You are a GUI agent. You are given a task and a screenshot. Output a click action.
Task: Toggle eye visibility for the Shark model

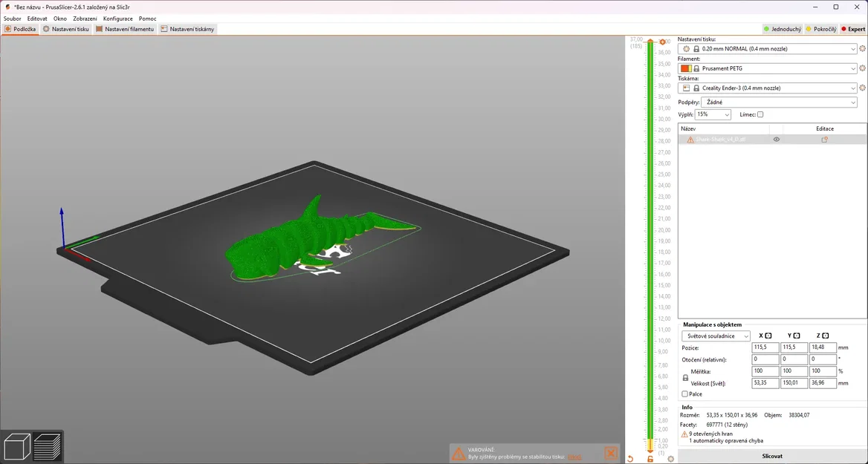pyautogui.click(x=776, y=140)
